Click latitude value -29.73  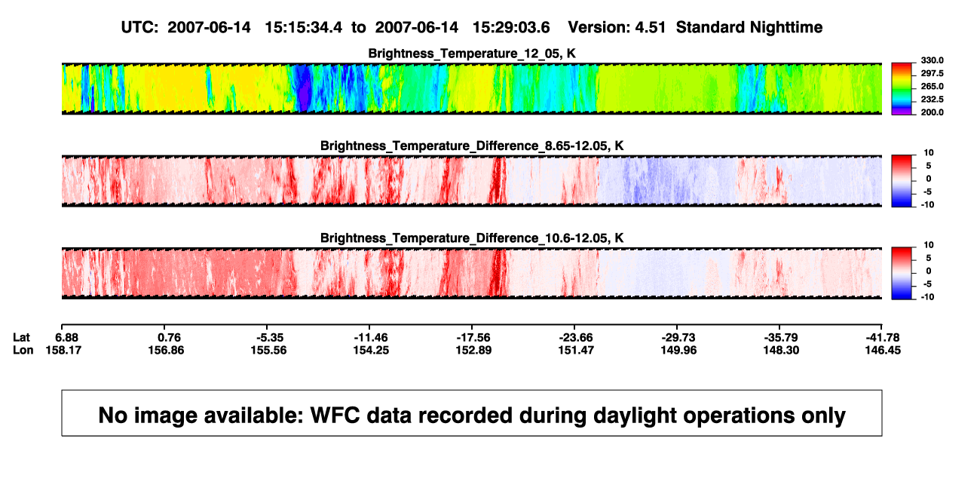point(678,337)
